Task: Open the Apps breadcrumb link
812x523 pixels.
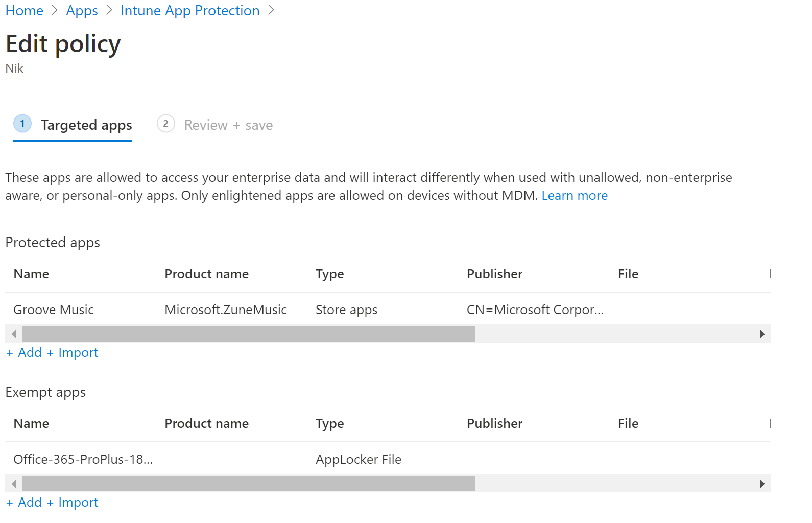Action: tap(82, 10)
